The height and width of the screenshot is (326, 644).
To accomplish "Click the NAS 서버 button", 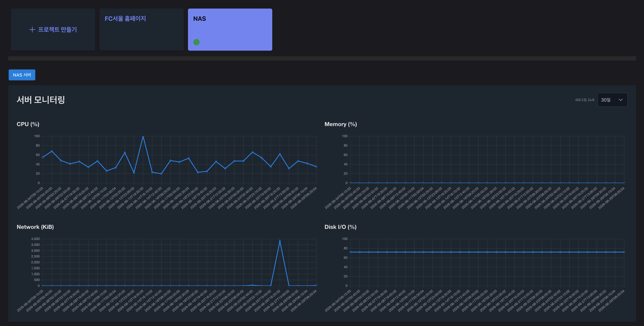I will click(22, 75).
